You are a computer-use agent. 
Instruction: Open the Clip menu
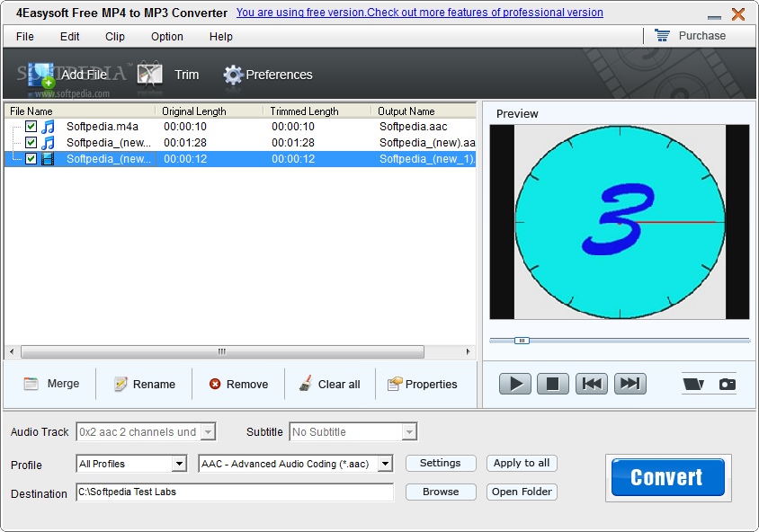115,36
